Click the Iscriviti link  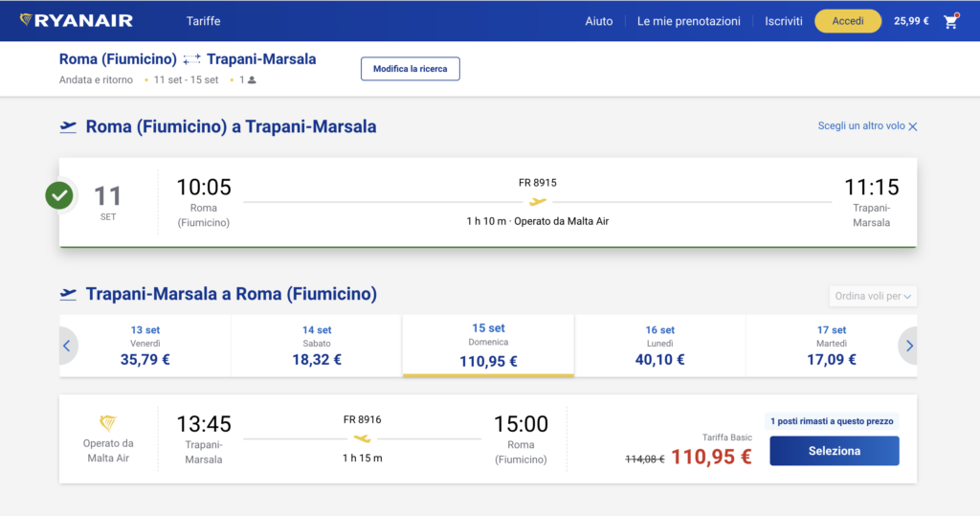click(x=784, y=21)
